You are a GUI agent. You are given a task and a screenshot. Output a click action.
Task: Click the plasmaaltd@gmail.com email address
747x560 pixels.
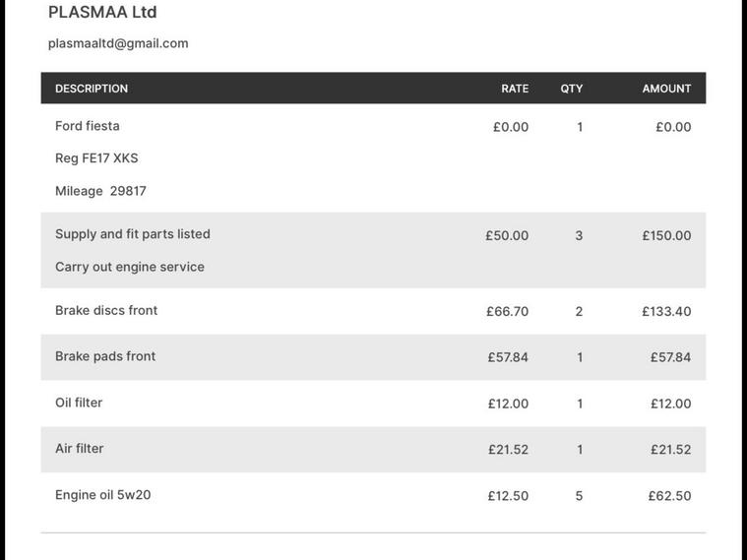coord(118,43)
